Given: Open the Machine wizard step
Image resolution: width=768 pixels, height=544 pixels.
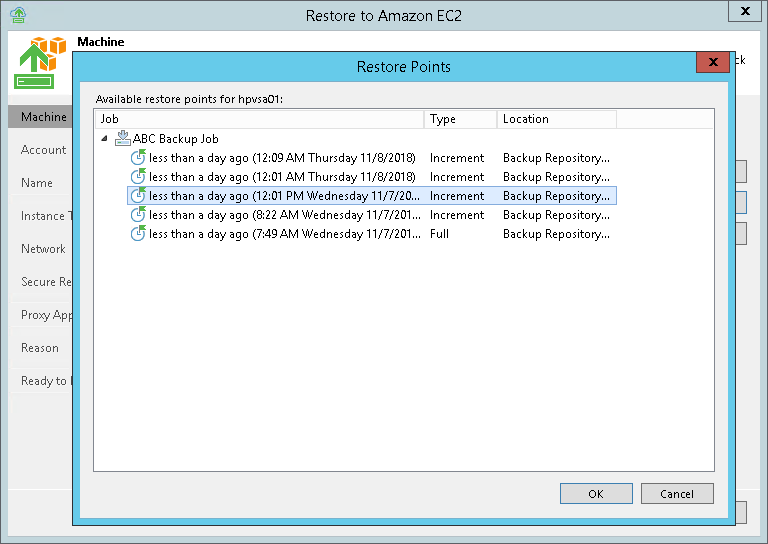Looking at the screenshot, I should (x=43, y=117).
